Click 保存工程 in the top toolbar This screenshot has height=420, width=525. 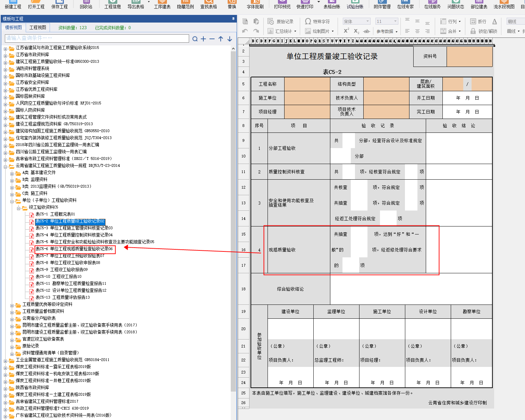60,5
